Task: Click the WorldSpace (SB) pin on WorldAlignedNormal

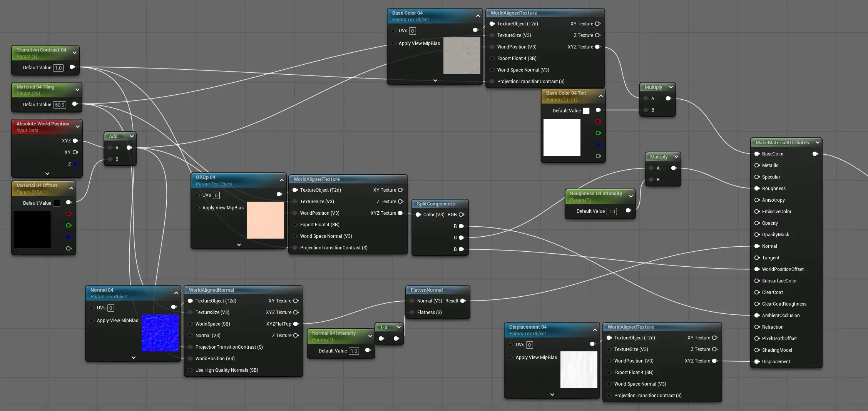Action: click(x=190, y=324)
